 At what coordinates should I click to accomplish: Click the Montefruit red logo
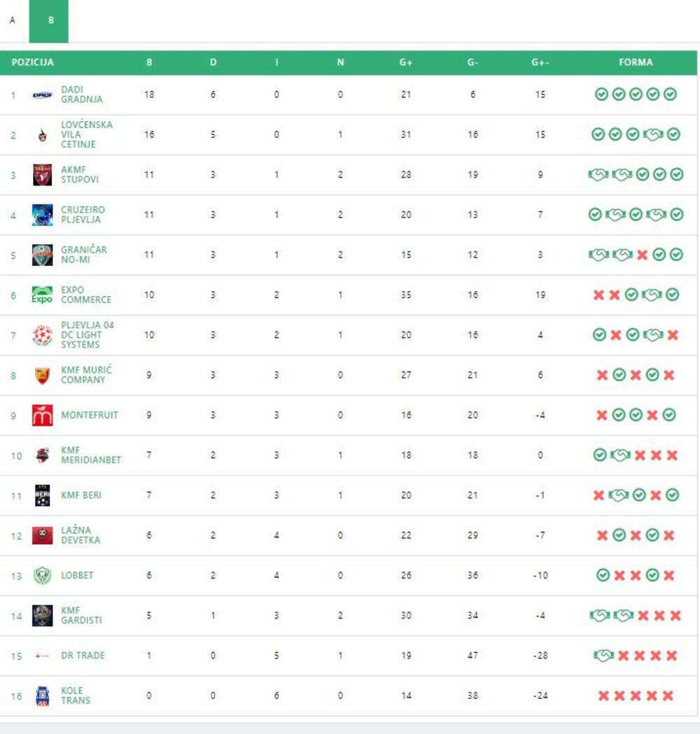pyautogui.click(x=42, y=415)
